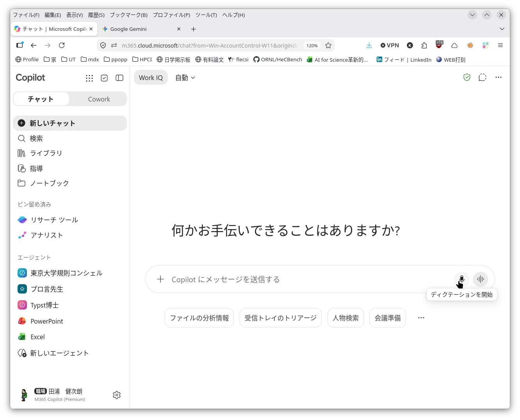The width and height of the screenshot is (520, 420).
Task: Open リサーチ ツール agent
Action: tap(70, 220)
